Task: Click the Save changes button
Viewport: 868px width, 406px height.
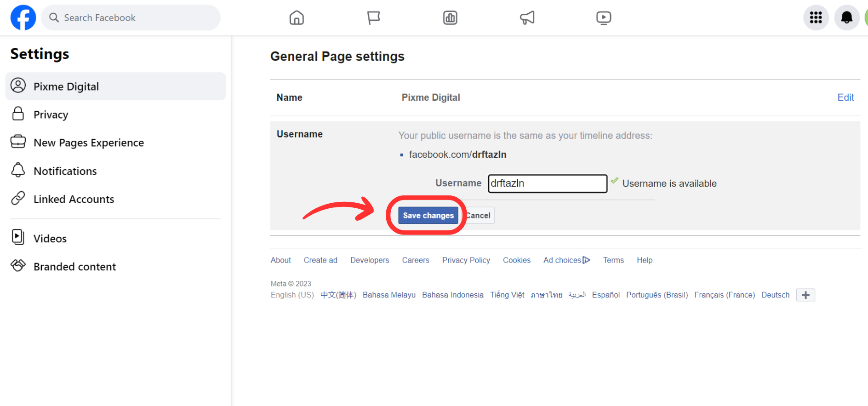Action: (428, 216)
